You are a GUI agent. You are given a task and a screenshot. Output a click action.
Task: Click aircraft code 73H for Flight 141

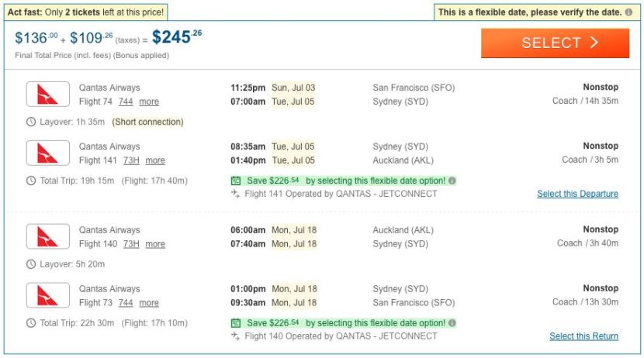131,160
